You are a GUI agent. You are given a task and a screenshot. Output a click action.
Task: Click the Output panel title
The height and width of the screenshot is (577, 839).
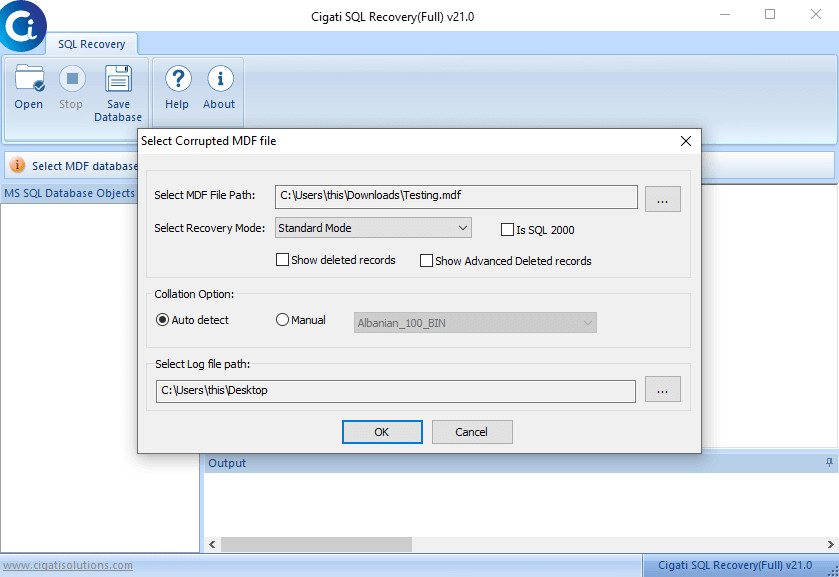(x=227, y=463)
